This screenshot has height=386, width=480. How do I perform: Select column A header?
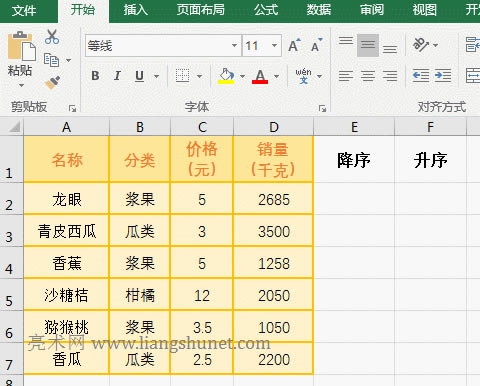66,127
